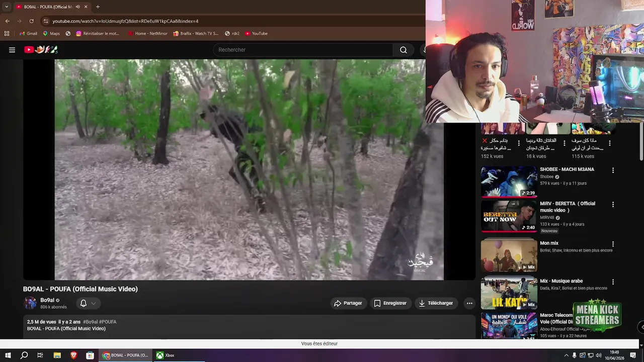Click the tray microphone icon

point(574,355)
